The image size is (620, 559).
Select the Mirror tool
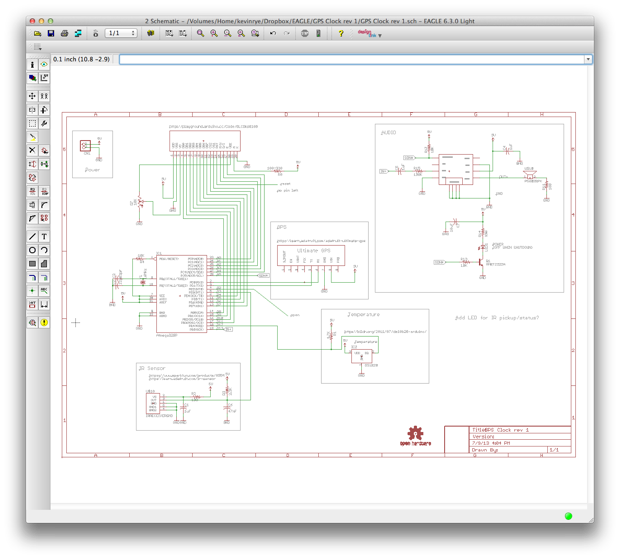click(x=32, y=110)
